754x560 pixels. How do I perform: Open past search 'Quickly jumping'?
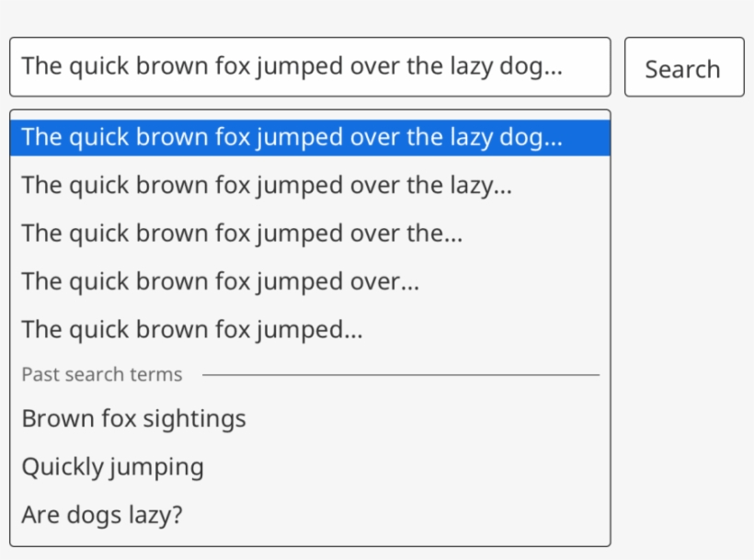(112, 466)
